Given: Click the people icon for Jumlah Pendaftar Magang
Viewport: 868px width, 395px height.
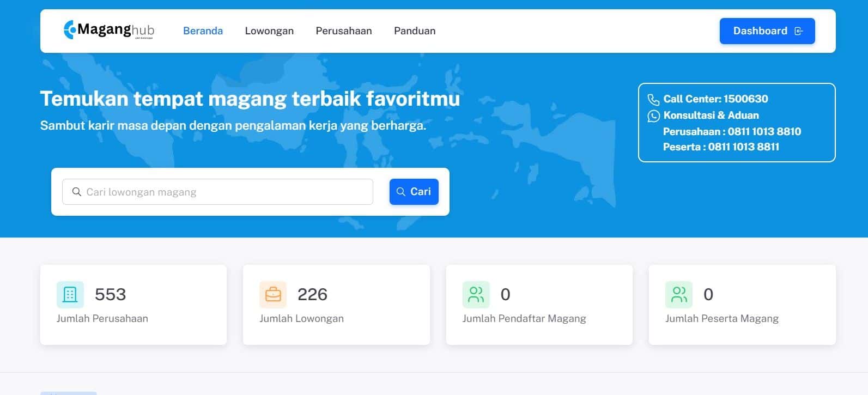Looking at the screenshot, I should point(476,295).
